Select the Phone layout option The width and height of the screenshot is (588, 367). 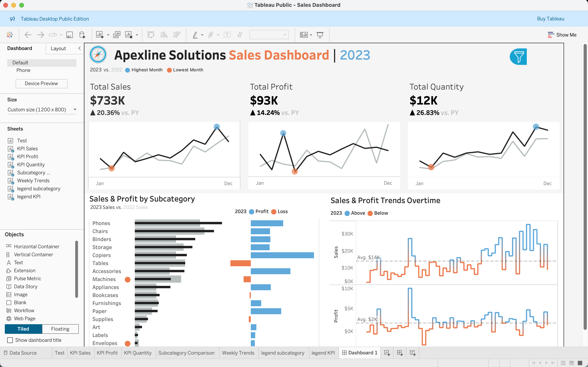tap(23, 70)
